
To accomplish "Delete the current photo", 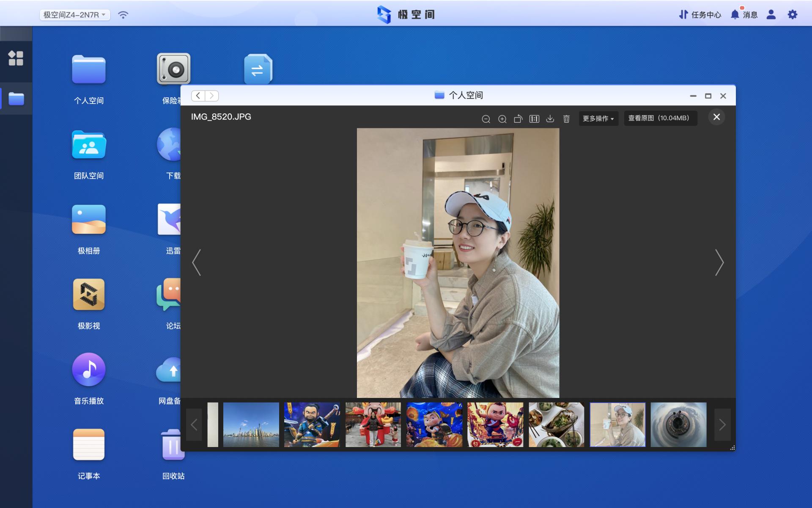I will [x=566, y=119].
